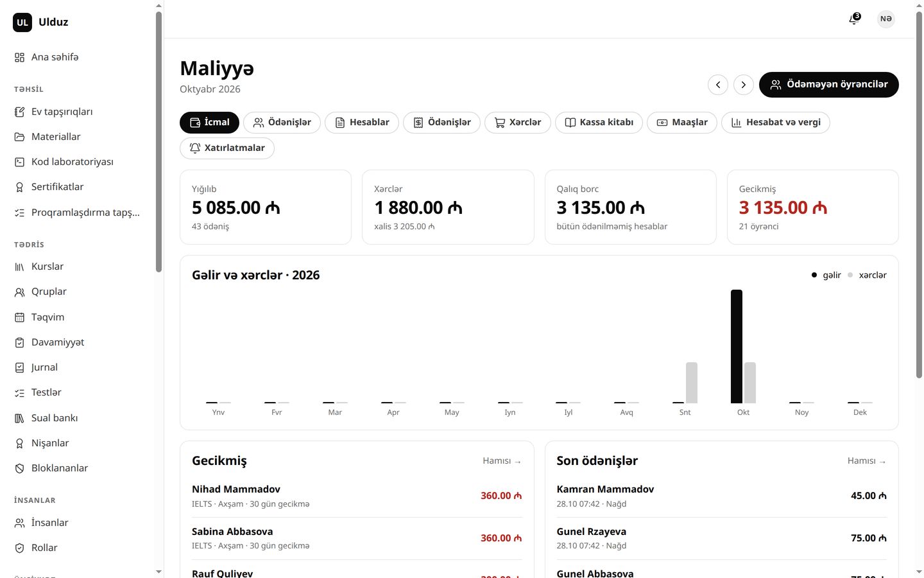Click the black Okt gəlir bar
The image size is (924, 578).
point(737,347)
